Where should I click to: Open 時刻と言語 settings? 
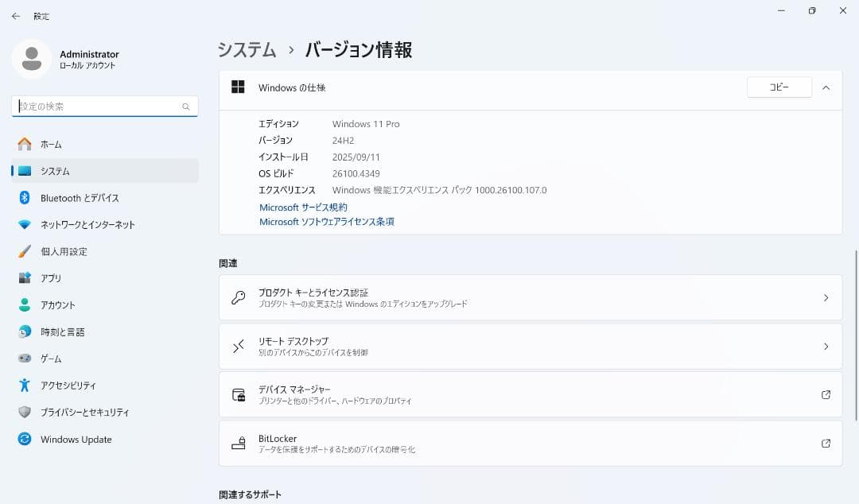pyautogui.click(x=105, y=331)
